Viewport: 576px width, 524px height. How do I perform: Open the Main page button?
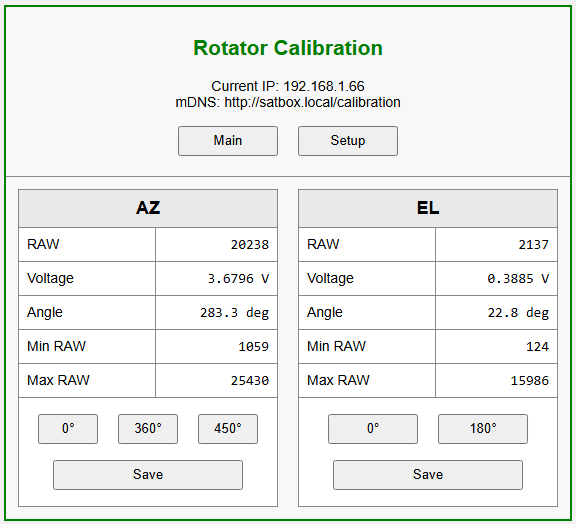(228, 141)
